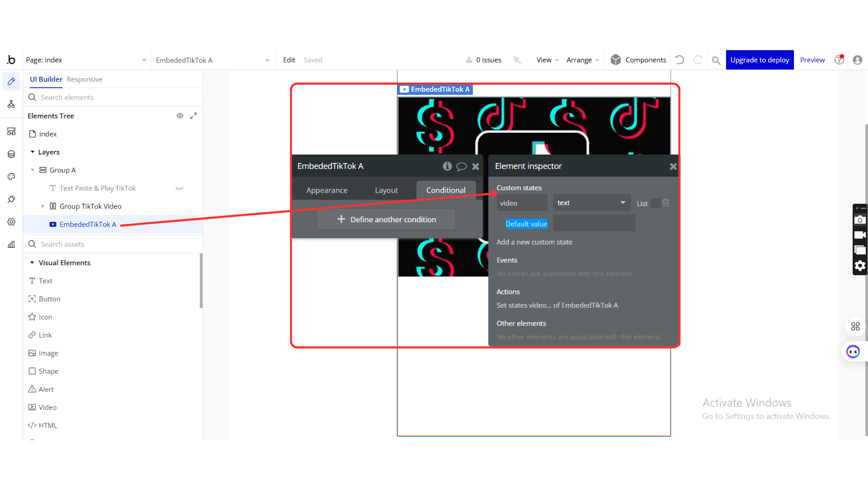Open the search magnifier in top bar
Image resolution: width=868 pixels, height=489 pixels.
(716, 60)
